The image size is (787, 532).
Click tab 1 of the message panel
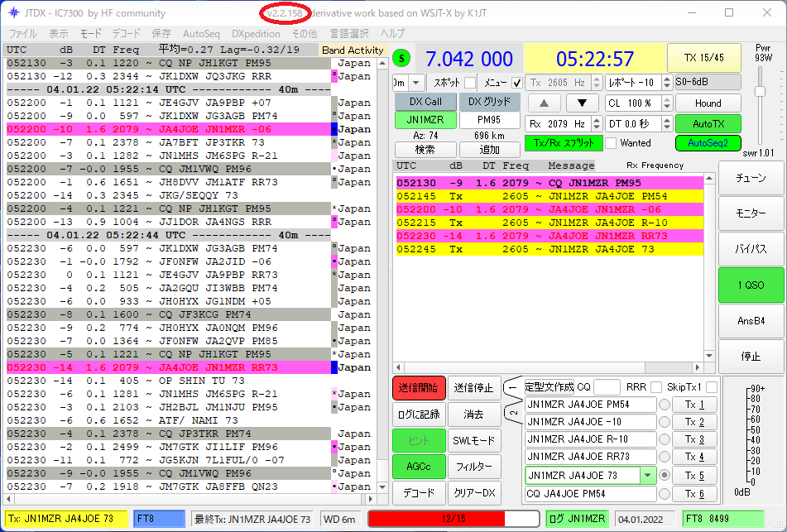(x=513, y=388)
